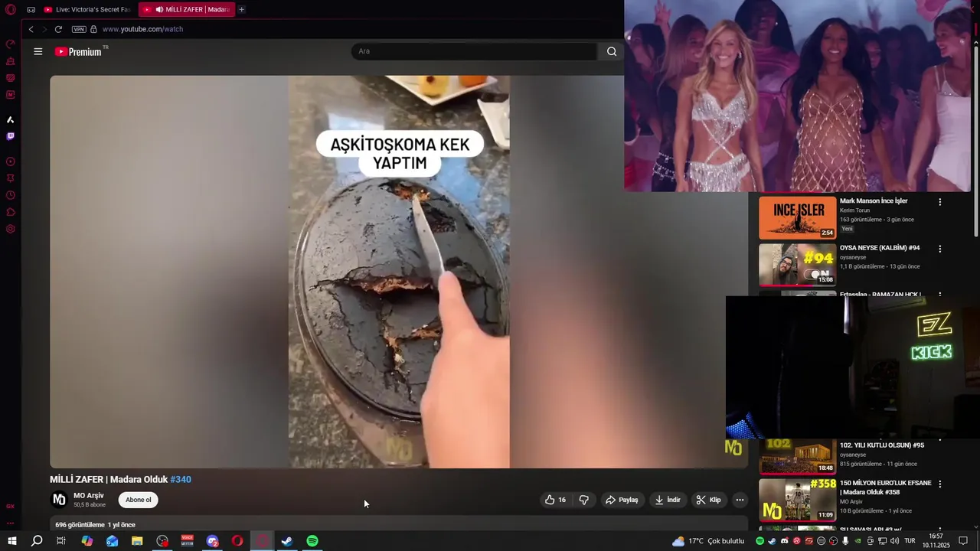Switch to the Live: Victoria's Secret tab

87,9
